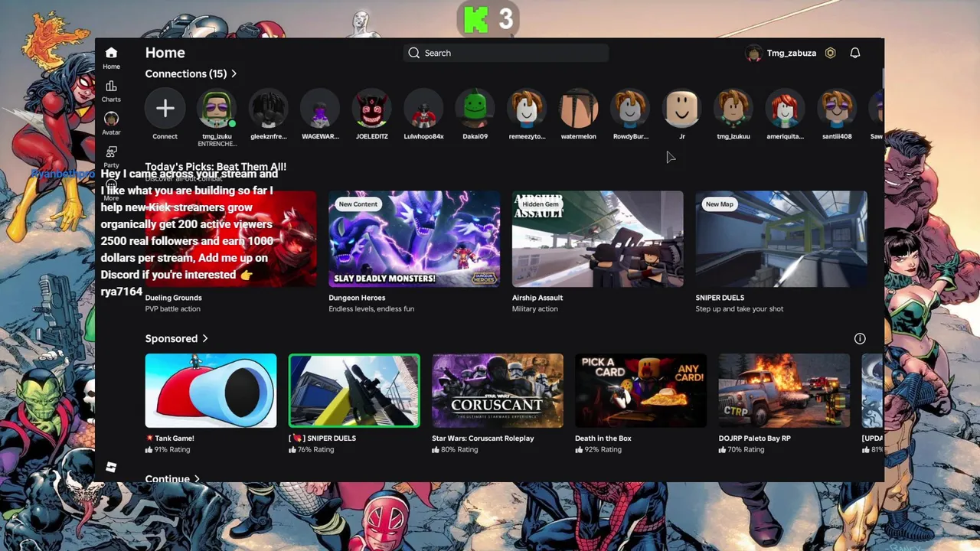Open Jr connection avatar
980x551 pixels.
point(681,109)
